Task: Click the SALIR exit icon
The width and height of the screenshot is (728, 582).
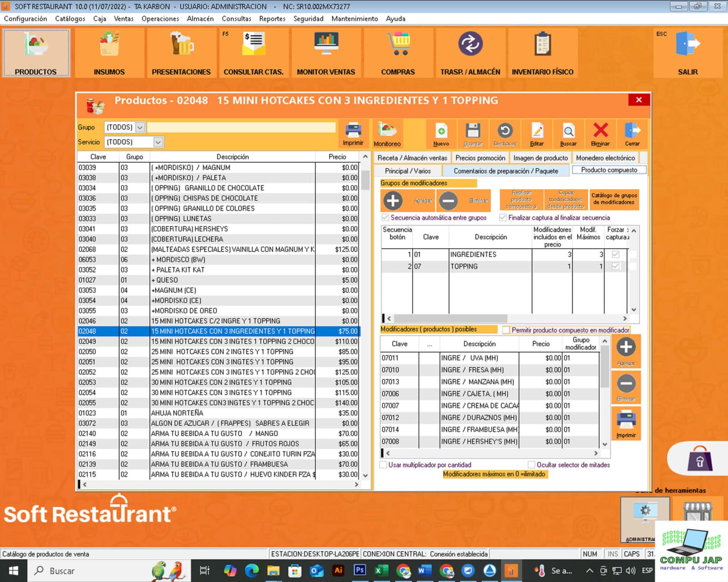Action: (x=688, y=52)
